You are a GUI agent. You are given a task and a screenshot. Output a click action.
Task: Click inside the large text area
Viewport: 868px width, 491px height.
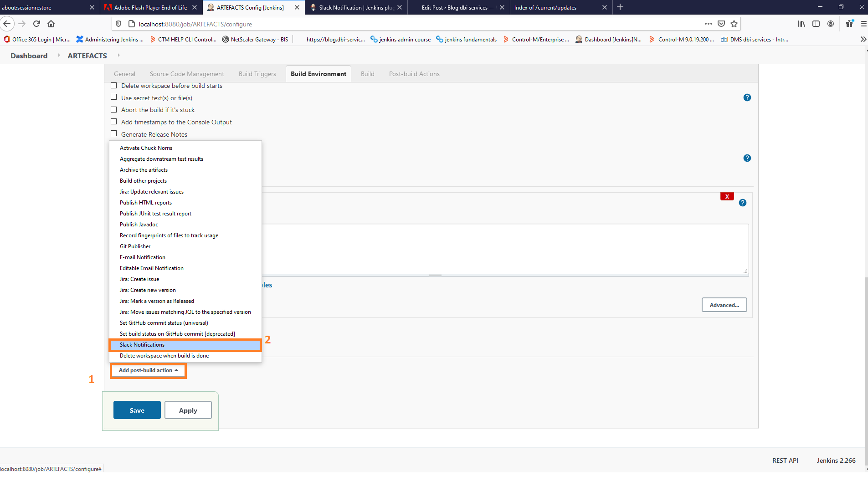tap(505, 249)
